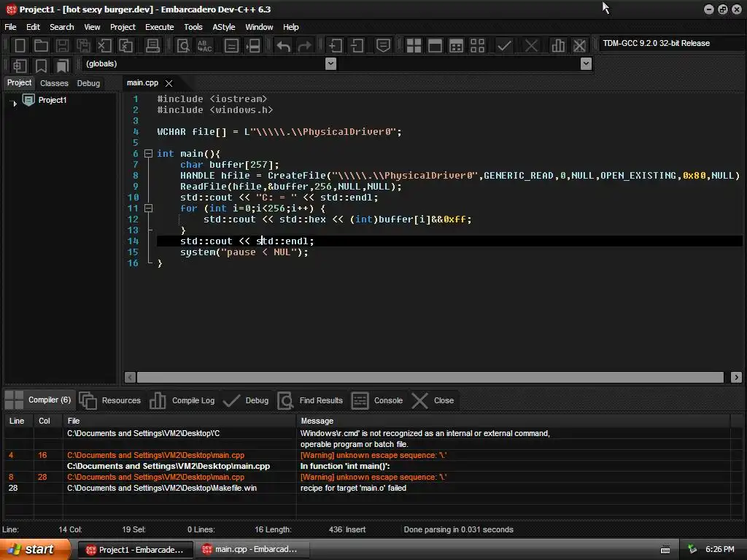Image resolution: width=747 pixels, height=560 pixels.
Task: Click the Close file toolbar icon
Action: pos(104,46)
